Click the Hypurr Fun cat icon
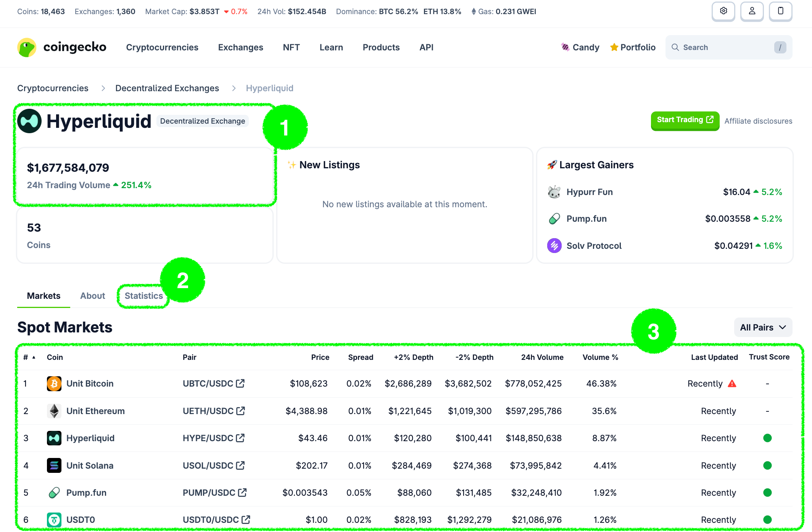This screenshot has height=532, width=812. click(x=554, y=192)
